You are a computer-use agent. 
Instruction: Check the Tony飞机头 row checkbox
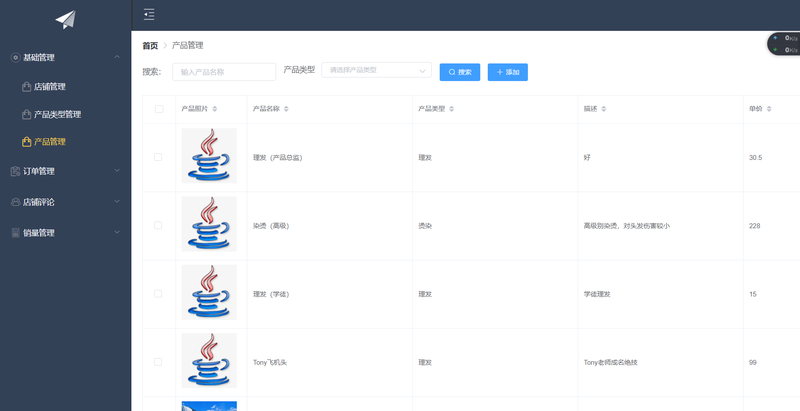pos(158,362)
